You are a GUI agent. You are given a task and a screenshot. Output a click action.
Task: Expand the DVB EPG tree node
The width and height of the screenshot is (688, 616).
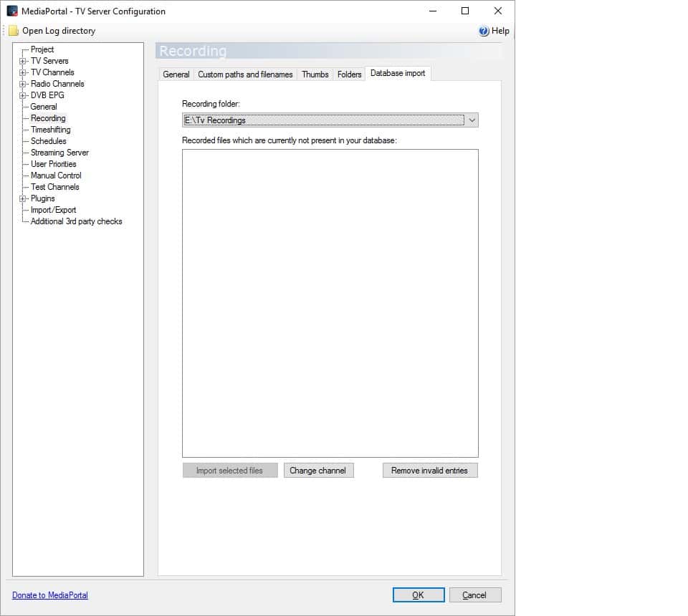click(23, 96)
